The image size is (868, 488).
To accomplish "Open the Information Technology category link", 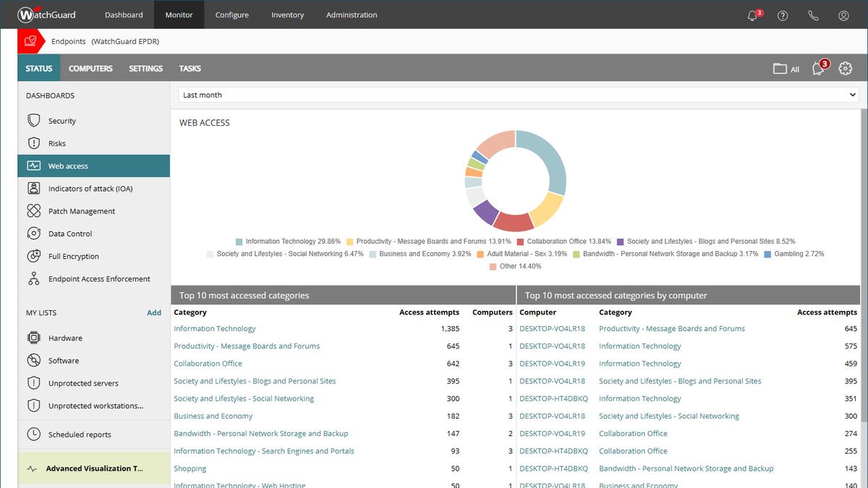I will (x=214, y=328).
